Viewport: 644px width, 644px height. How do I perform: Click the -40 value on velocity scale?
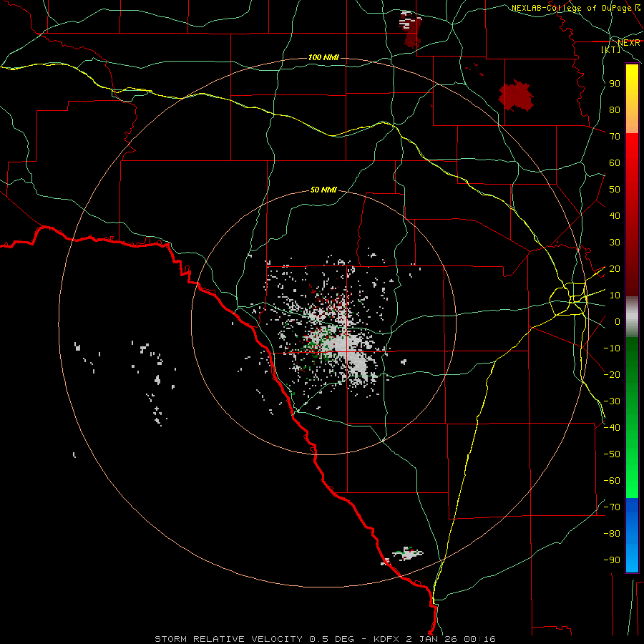tap(612, 428)
